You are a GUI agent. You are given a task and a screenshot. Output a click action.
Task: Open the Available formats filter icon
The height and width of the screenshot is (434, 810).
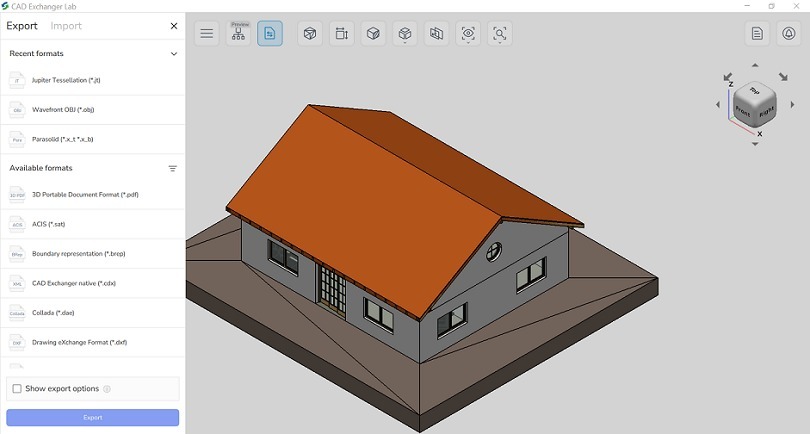coord(173,169)
